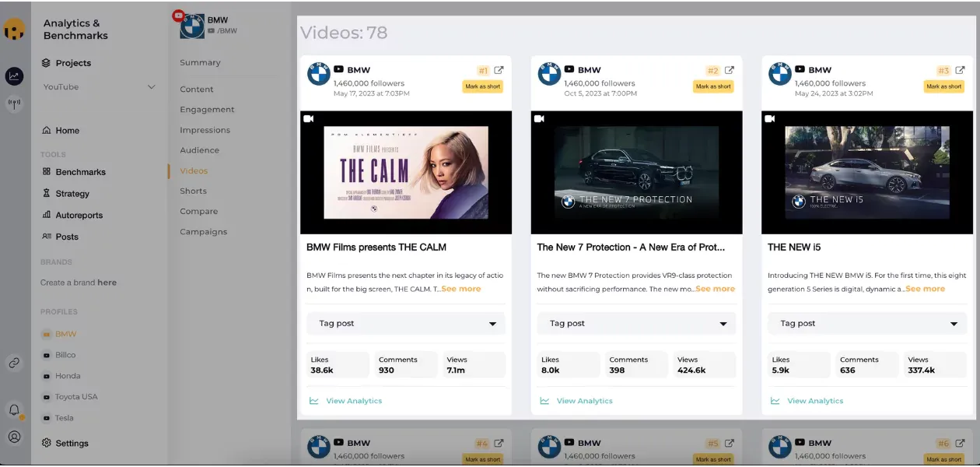Screen dimensions: 980x467
Task: Select the BMW profile in Profiles list
Action: (x=65, y=334)
